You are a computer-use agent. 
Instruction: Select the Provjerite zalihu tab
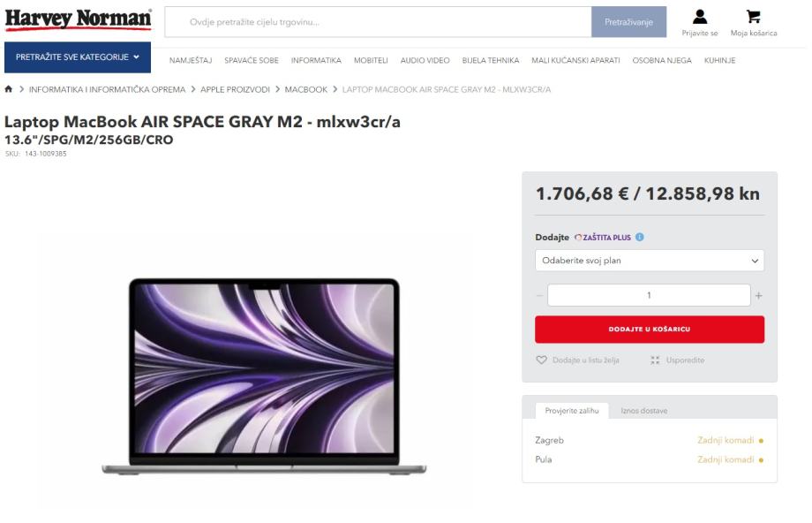tap(572, 411)
